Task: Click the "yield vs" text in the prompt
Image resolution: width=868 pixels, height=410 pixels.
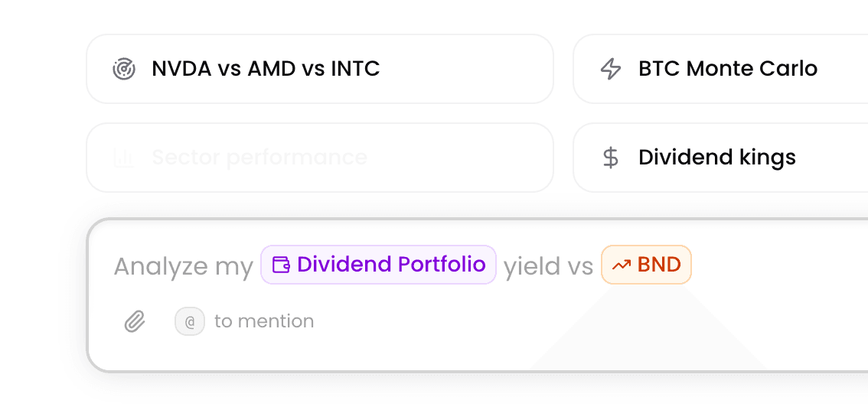Action: (x=548, y=266)
